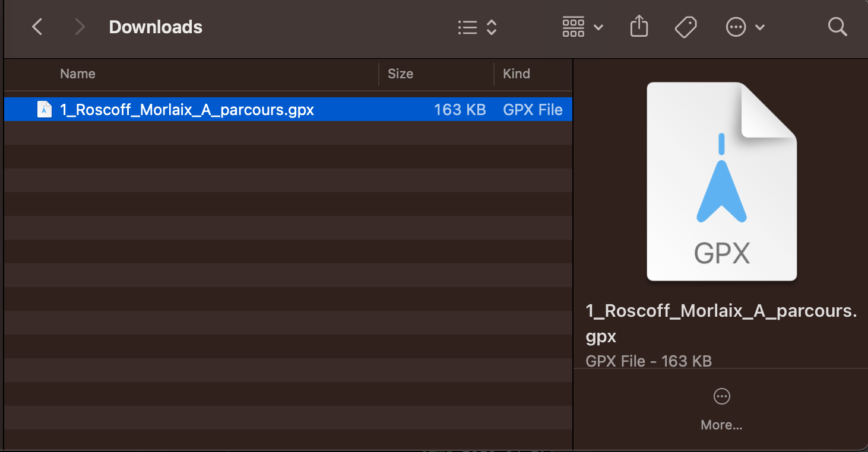Click the preview pane file name text

pos(721,323)
